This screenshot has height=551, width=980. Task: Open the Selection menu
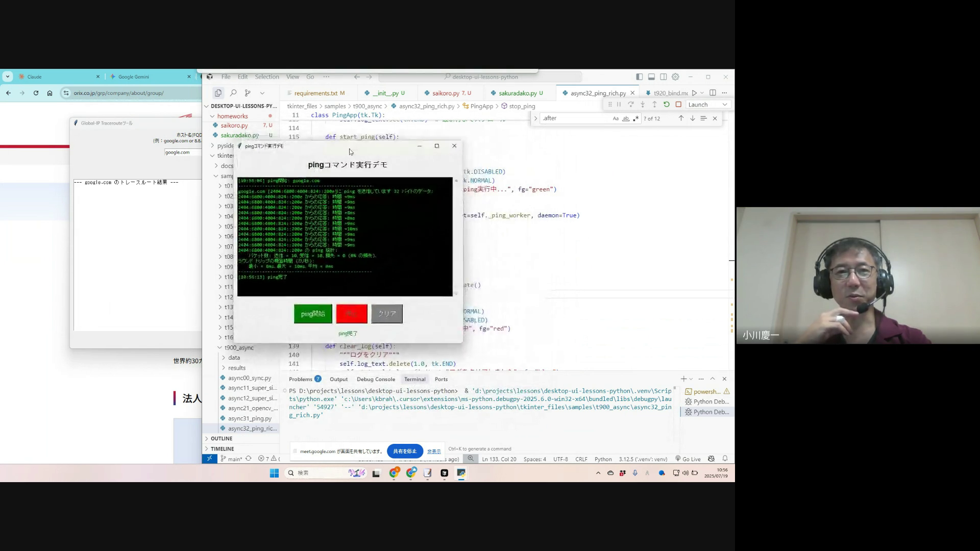tap(266, 77)
